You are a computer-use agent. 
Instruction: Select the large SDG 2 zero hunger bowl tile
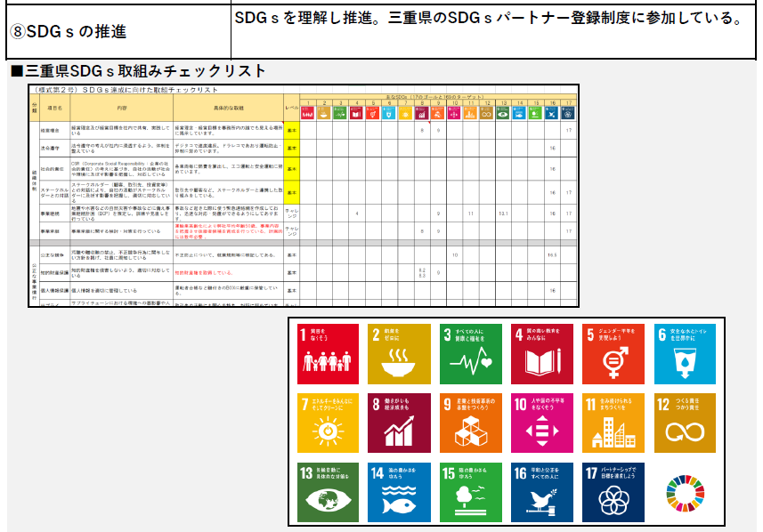(399, 354)
